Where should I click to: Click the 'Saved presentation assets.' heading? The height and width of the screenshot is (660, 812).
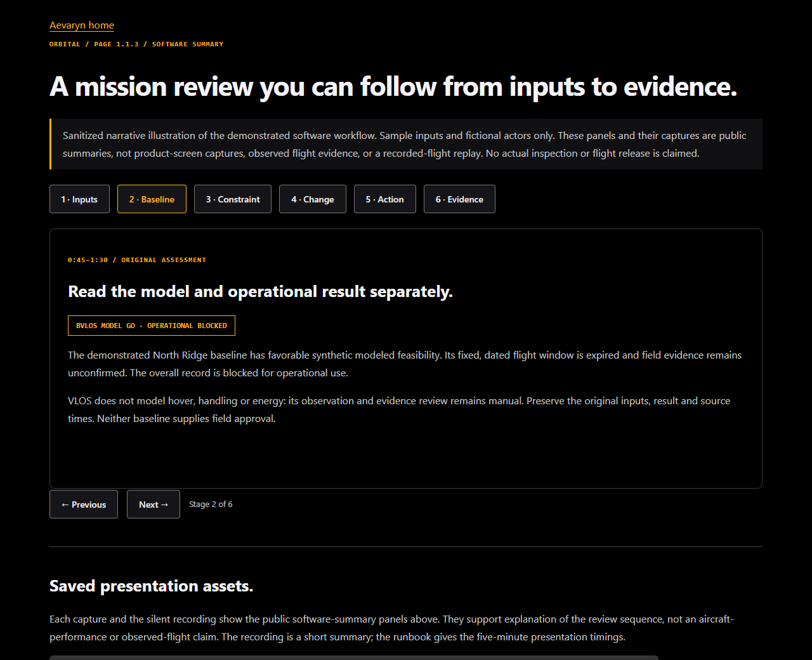click(151, 586)
